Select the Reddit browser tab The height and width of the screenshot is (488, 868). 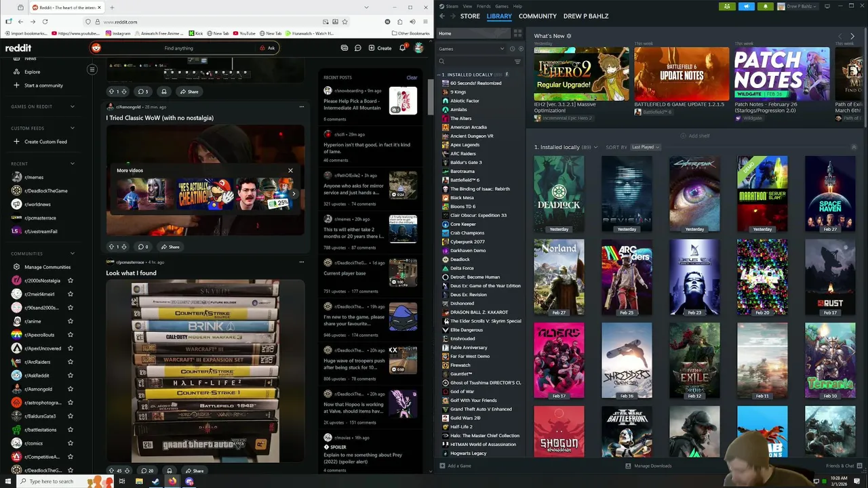pos(66,7)
